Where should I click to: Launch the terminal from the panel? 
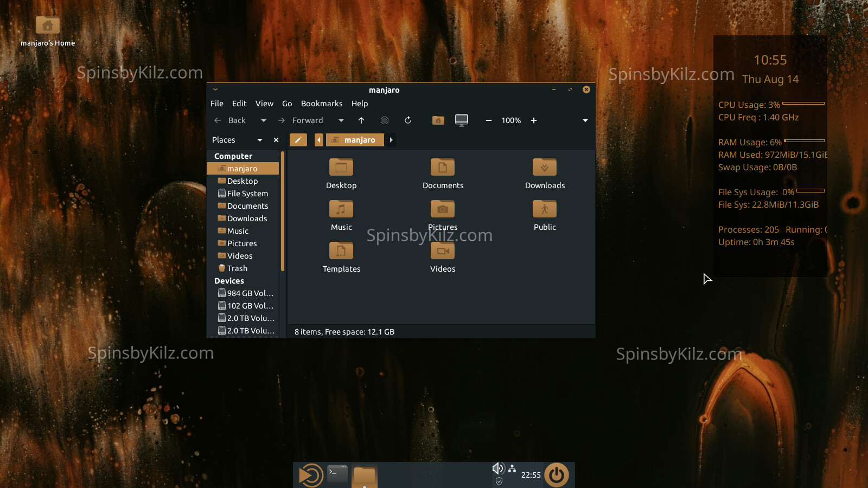tap(337, 474)
